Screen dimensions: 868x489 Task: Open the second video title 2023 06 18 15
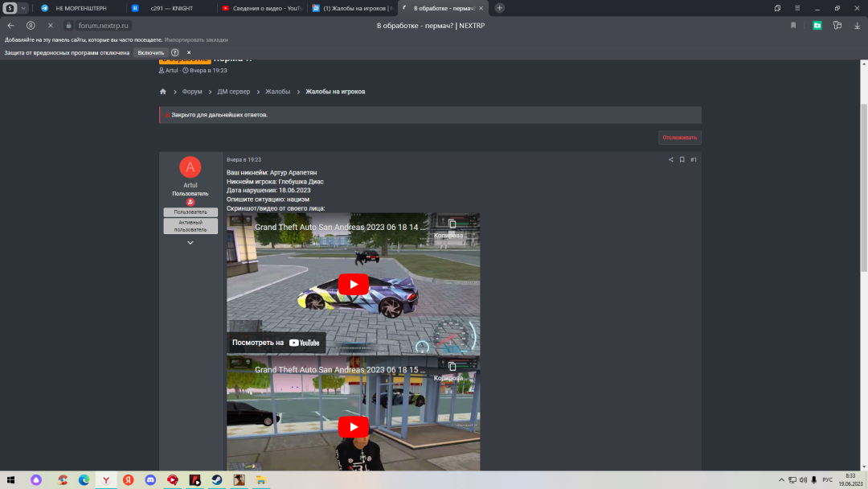[x=340, y=370]
